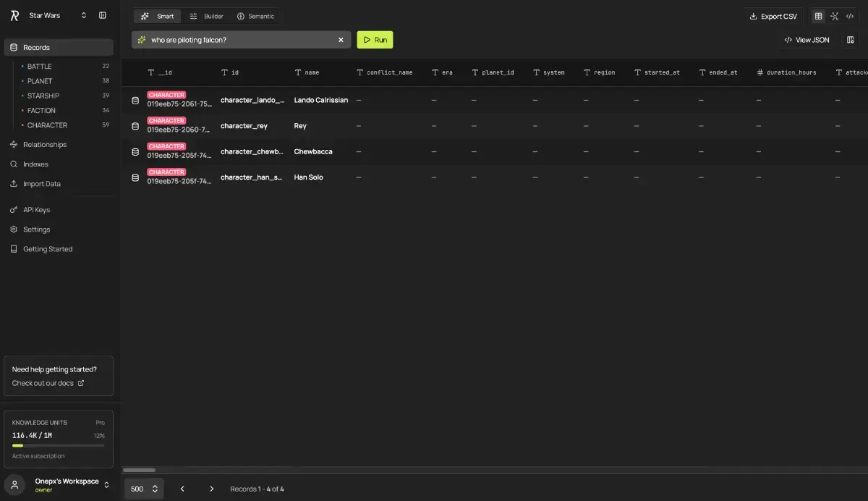Click the started_at column header

658,72
